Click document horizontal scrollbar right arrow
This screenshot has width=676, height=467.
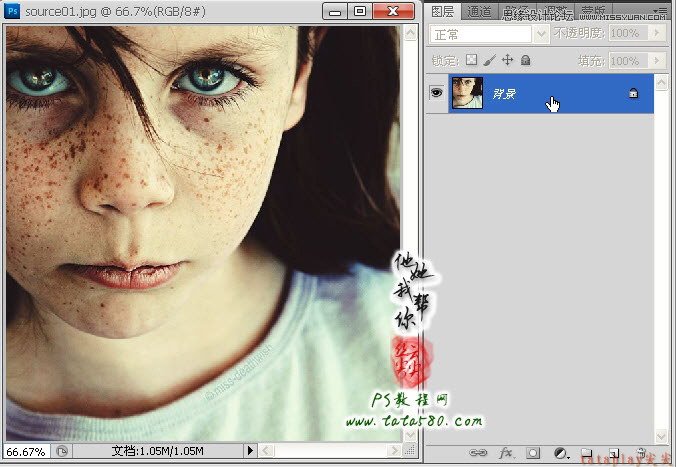point(394,451)
